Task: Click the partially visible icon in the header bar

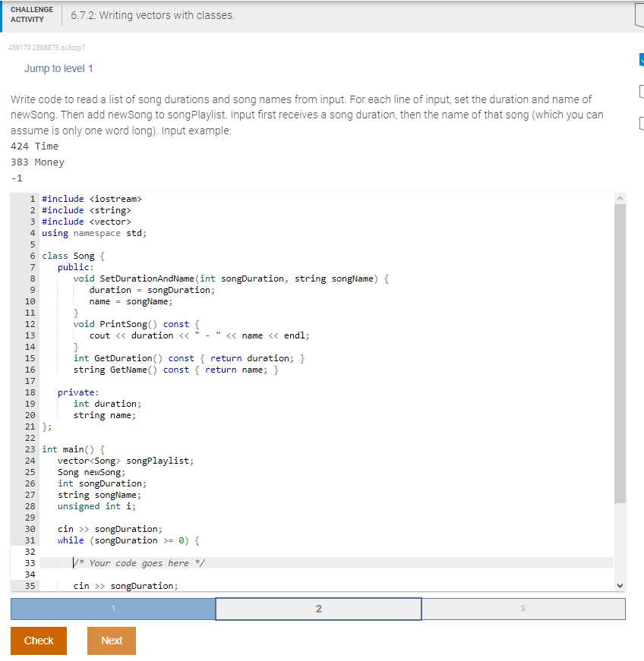Action: point(640,12)
